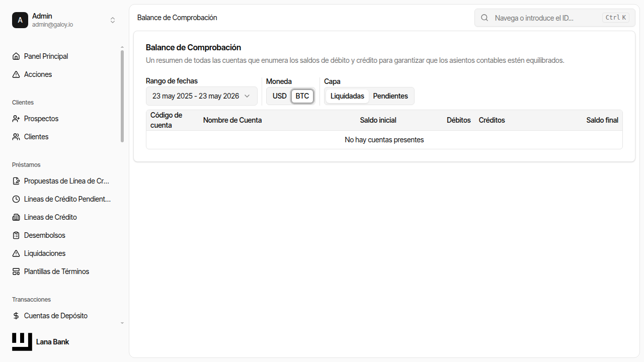Image resolution: width=644 pixels, height=362 pixels.
Task: Click the sidebar vertical scrollbar thumb
Action: click(x=122, y=96)
